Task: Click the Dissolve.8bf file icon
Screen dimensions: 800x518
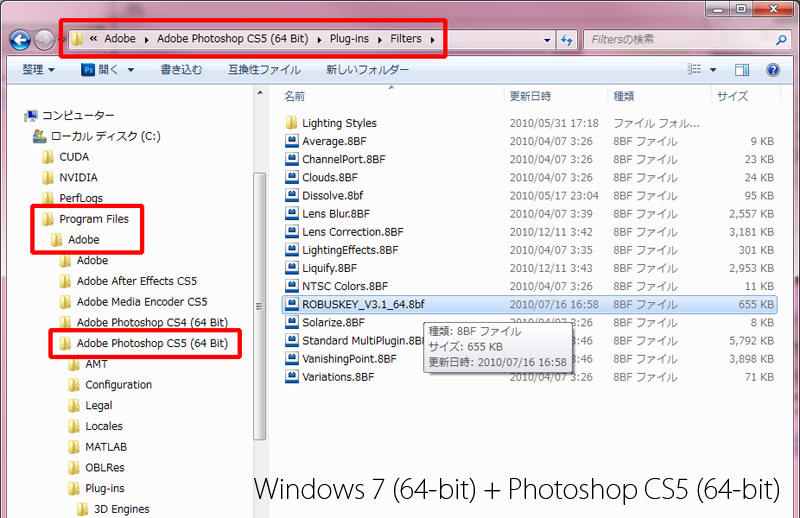Action: click(x=291, y=195)
